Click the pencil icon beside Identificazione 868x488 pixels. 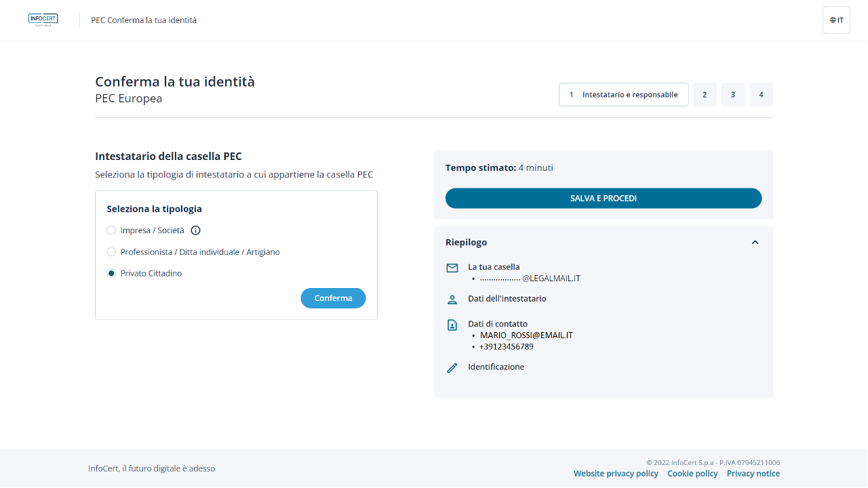click(x=452, y=367)
